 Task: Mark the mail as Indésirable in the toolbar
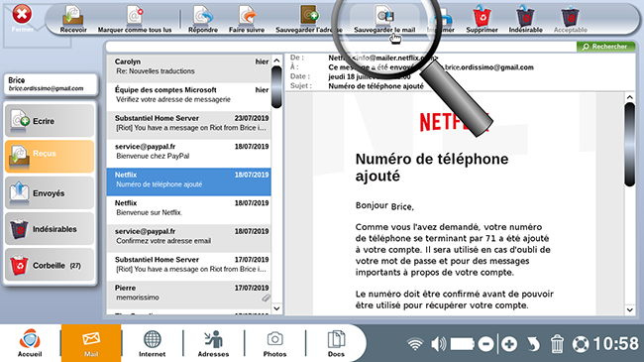coord(525,19)
